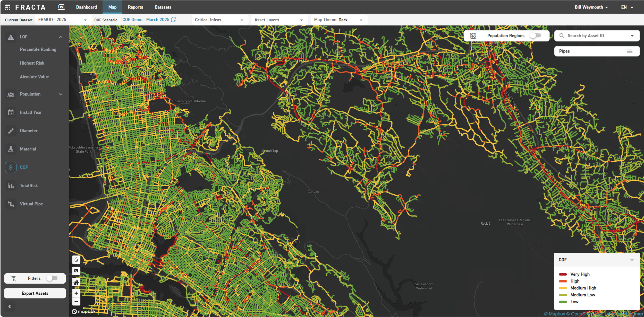Select Highest Risk under LOF
The image size is (644, 317).
coord(32,63)
